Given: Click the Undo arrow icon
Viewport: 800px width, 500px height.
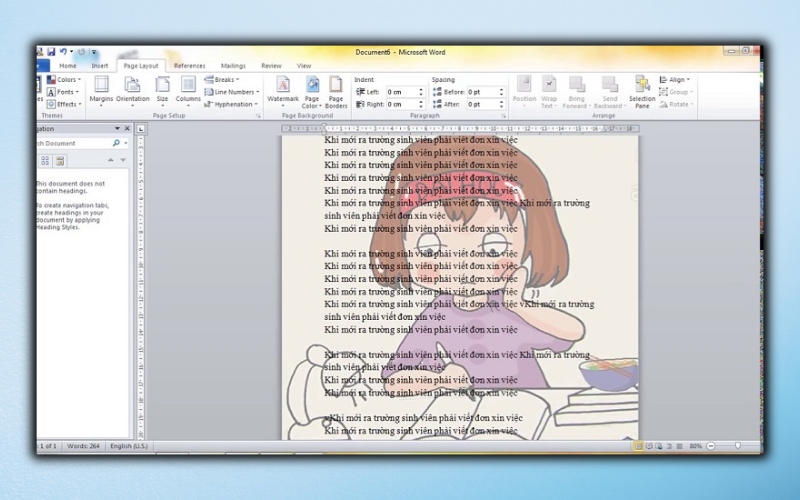Looking at the screenshot, I should coord(63,52).
